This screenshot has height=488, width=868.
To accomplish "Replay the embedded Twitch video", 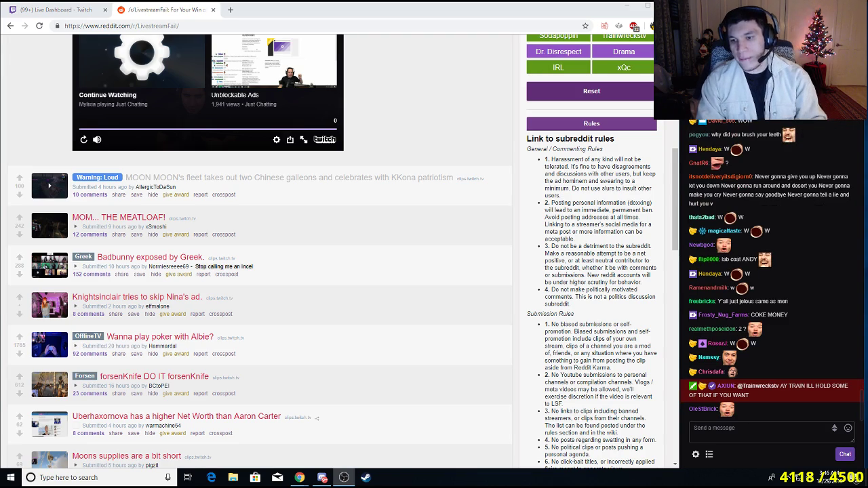I will pos(83,140).
